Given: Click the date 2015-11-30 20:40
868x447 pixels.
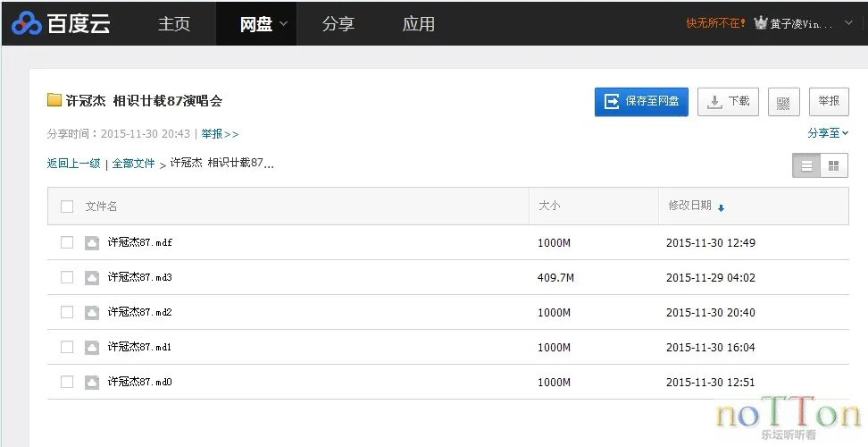Looking at the screenshot, I should tap(711, 312).
